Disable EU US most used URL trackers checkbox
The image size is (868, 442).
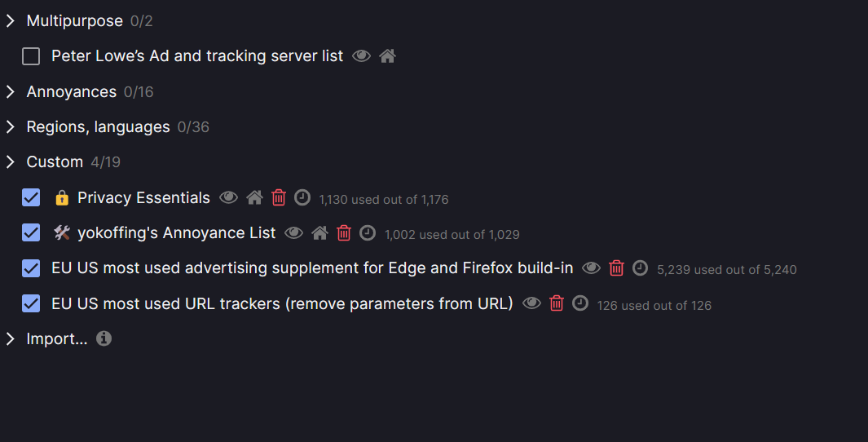31,303
